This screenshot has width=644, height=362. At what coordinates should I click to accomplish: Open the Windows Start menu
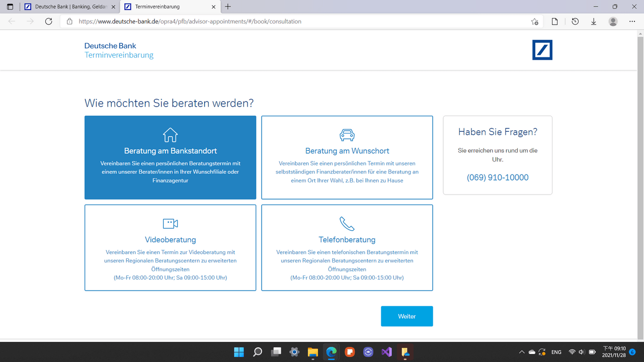(x=239, y=352)
